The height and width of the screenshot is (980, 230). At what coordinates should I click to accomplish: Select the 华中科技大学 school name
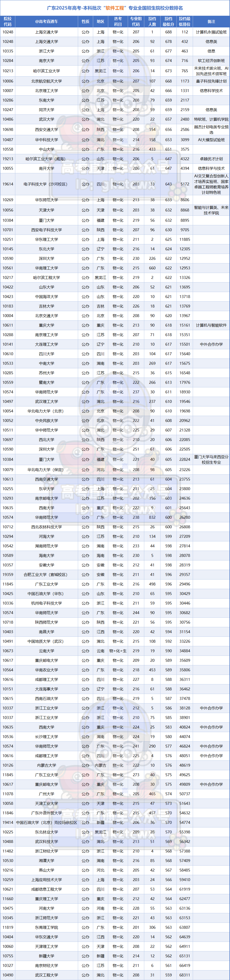(x=47, y=140)
